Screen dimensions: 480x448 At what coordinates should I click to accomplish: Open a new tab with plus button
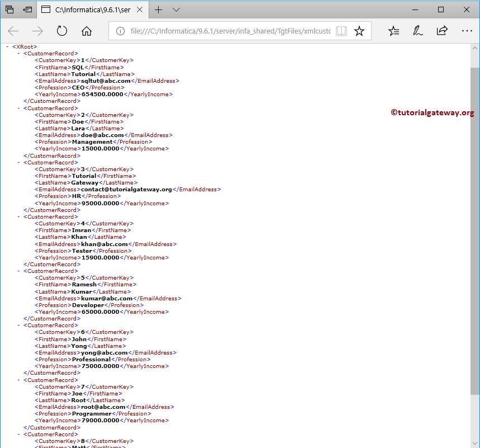(x=158, y=10)
